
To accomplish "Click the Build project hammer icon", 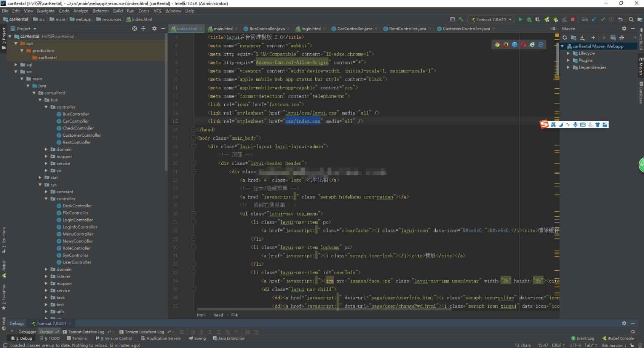I will [x=461, y=19].
